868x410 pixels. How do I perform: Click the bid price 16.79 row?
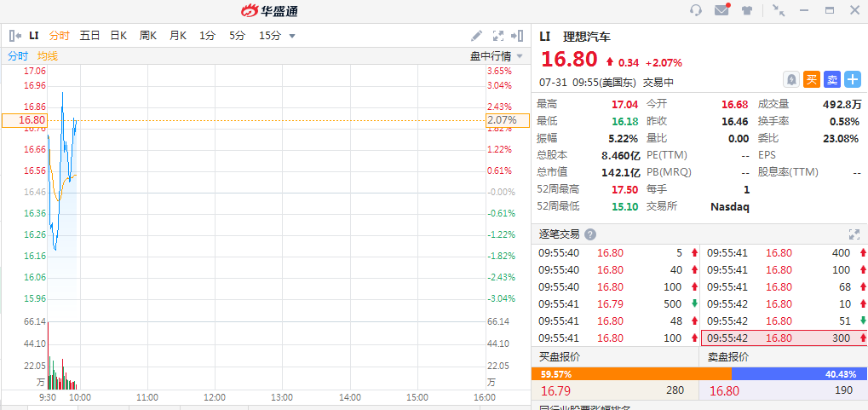(614, 390)
